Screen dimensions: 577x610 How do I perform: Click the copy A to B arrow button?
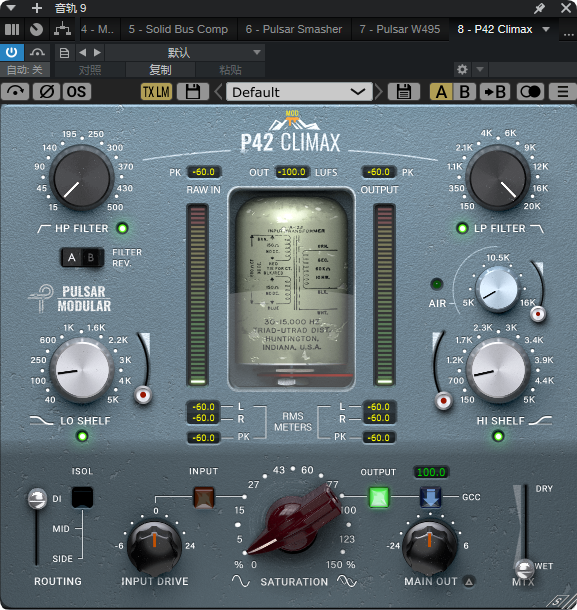[x=495, y=92]
